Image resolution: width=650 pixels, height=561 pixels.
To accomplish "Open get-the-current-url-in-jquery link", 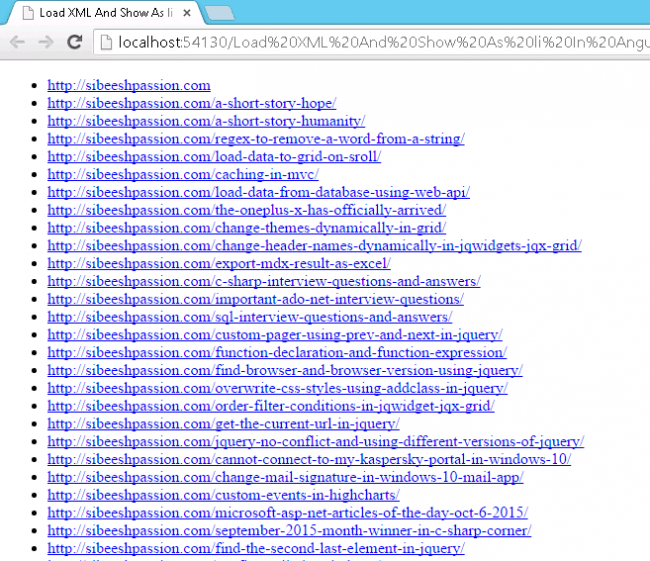I will tap(223, 424).
